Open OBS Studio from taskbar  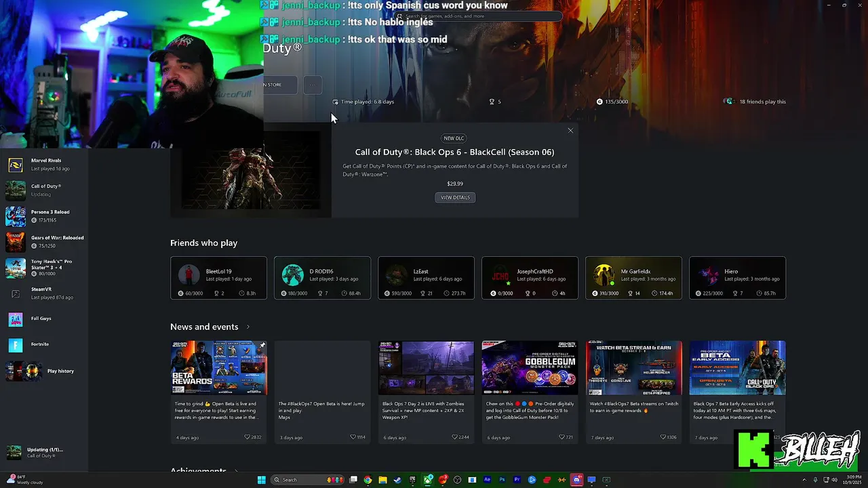[x=457, y=480]
